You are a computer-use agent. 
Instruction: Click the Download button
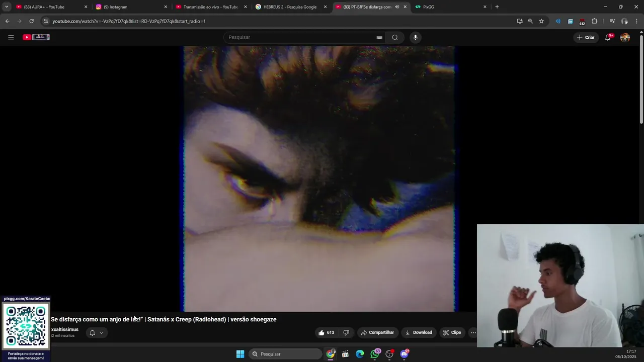click(x=419, y=332)
